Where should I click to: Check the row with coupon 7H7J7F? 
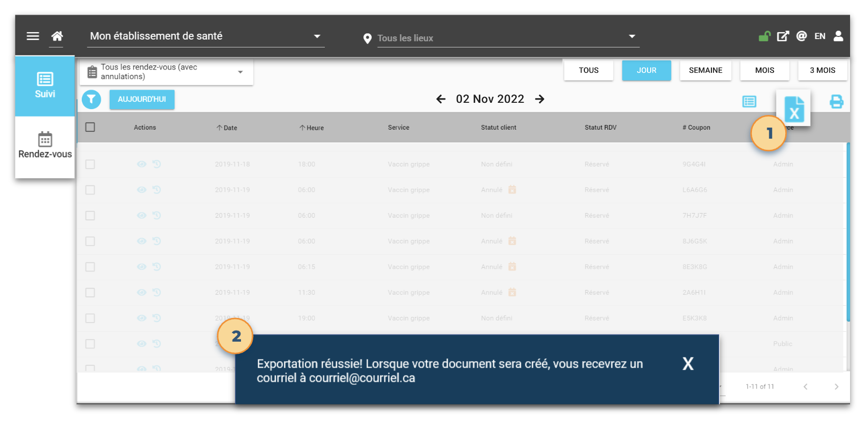pyautogui.click(x=90, y=216)
